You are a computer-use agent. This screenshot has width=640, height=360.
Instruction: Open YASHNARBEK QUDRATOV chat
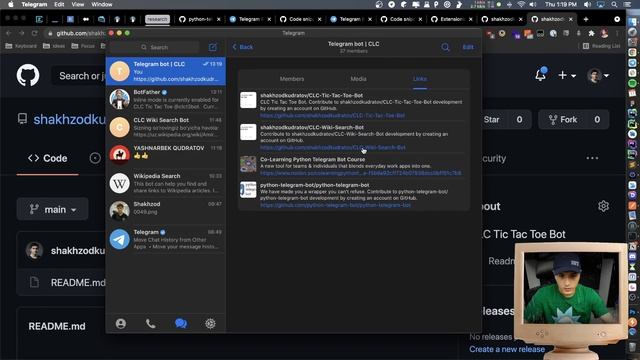(x=166, y=155)
